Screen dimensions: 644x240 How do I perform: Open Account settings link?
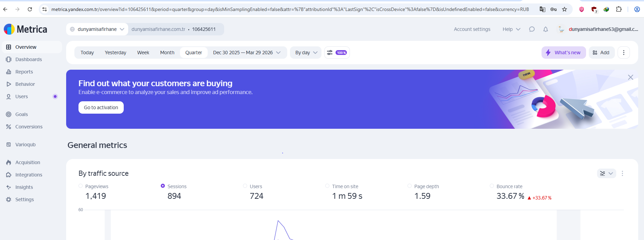coord(472,29)
